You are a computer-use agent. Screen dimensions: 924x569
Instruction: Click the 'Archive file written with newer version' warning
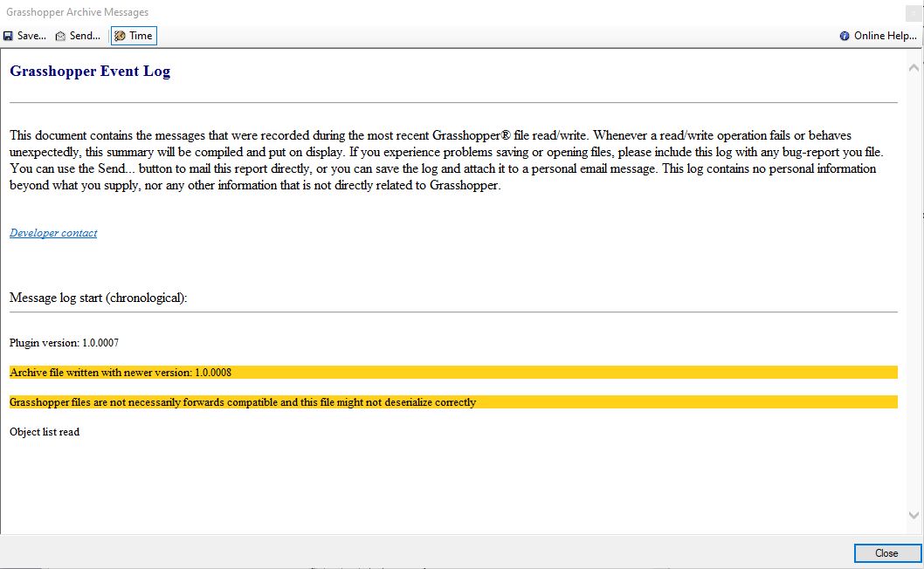click(x=453, y=373)
